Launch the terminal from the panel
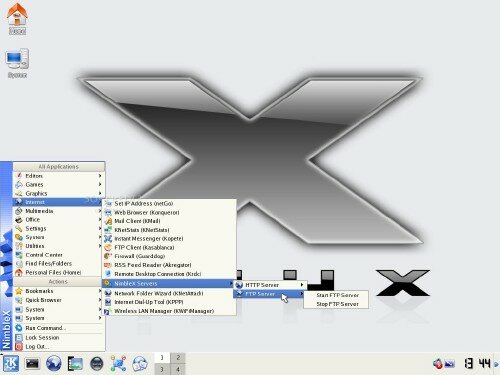The image size is (500, 375). 32,363
